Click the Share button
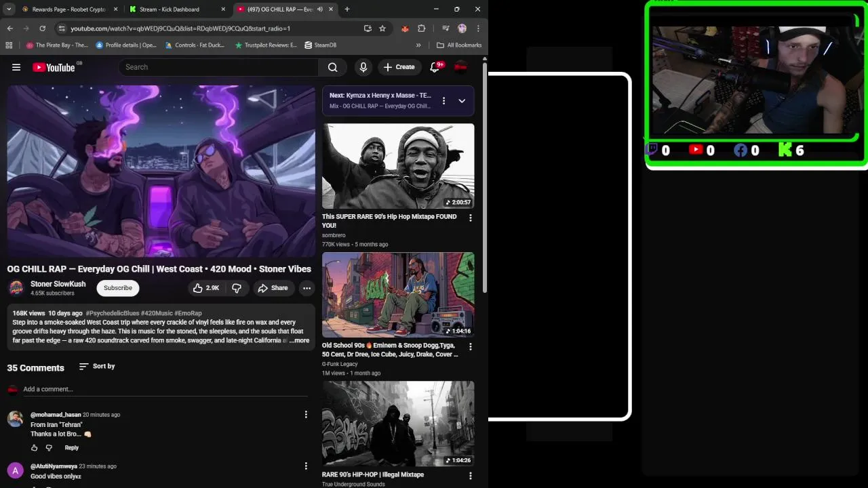 click(273, 288)
